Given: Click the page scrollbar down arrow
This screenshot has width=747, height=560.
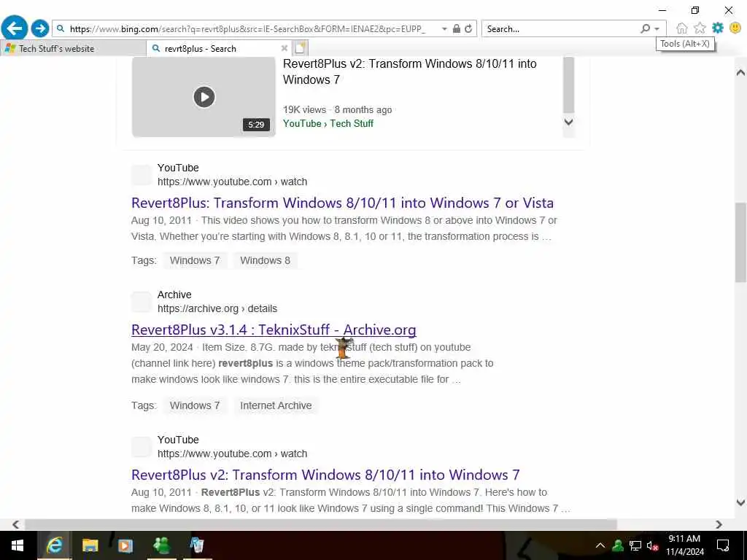Looking at the screenshot, I should 740,502.
